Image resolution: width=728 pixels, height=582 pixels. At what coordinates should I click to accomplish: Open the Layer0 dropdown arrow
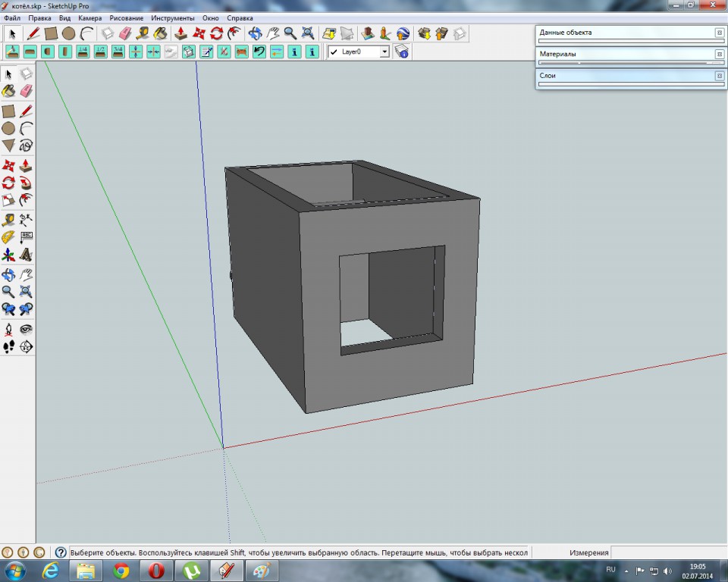384,52
